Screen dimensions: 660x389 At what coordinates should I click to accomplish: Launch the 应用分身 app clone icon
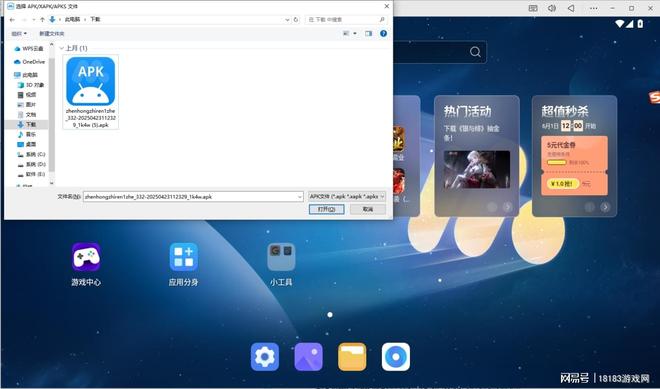point(184,257)
